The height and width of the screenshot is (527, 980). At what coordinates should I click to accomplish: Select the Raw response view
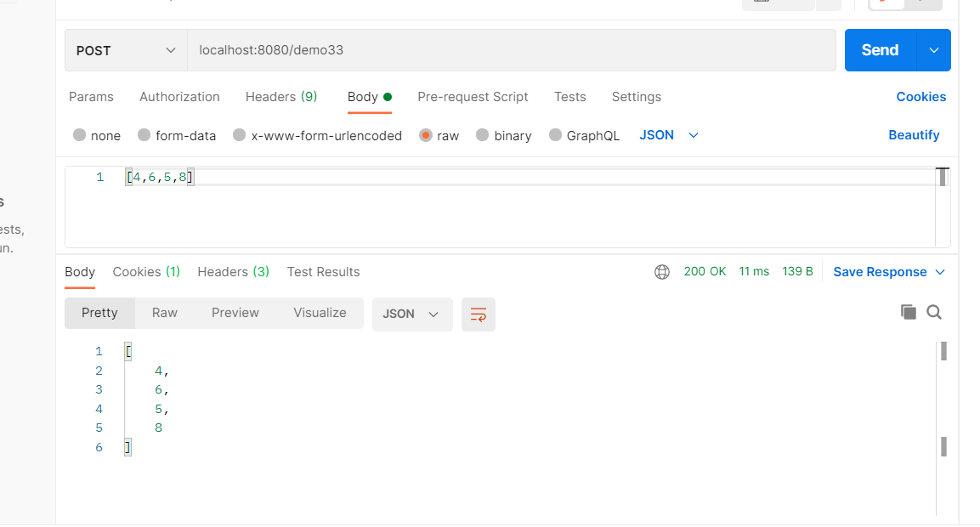pyautogui.click(x=164, y=313)
